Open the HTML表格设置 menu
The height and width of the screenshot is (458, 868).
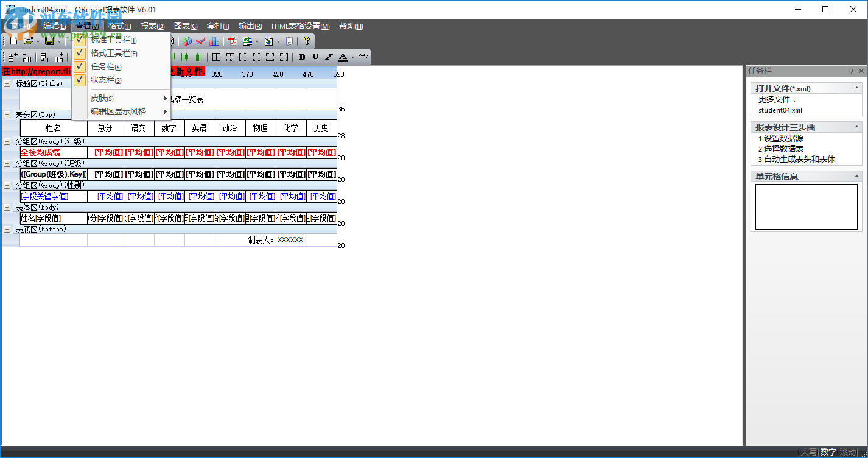coord(301,26)
